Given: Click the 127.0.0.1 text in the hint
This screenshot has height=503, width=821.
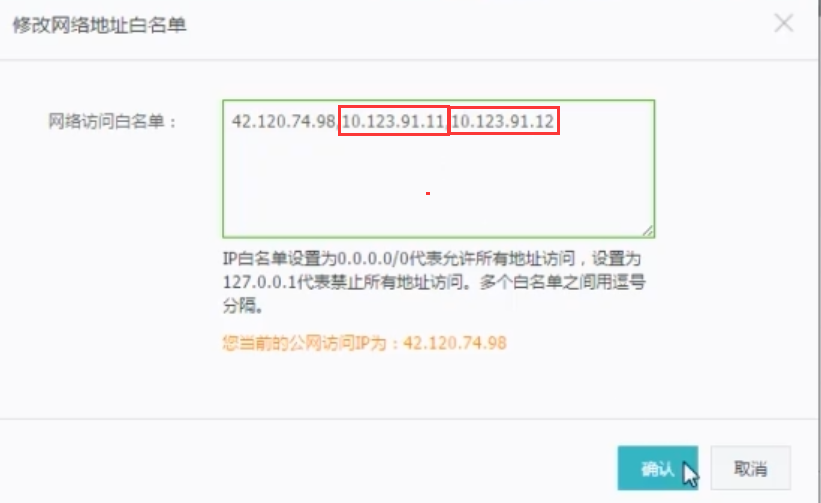Looking at the screenshot, I should pyautogui.click(x=260, y=282).
